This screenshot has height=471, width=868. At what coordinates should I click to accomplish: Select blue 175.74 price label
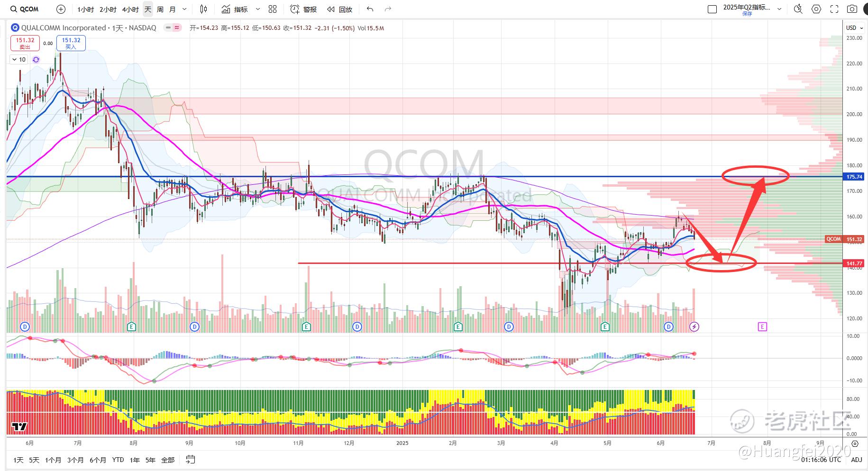point(854,177)
